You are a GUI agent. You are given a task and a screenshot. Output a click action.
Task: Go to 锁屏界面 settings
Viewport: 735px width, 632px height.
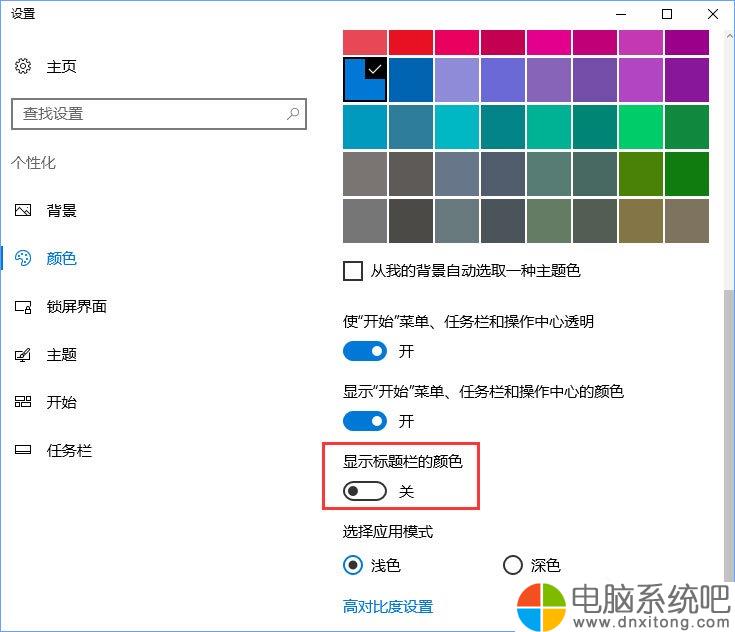click(x=76, y=307)
